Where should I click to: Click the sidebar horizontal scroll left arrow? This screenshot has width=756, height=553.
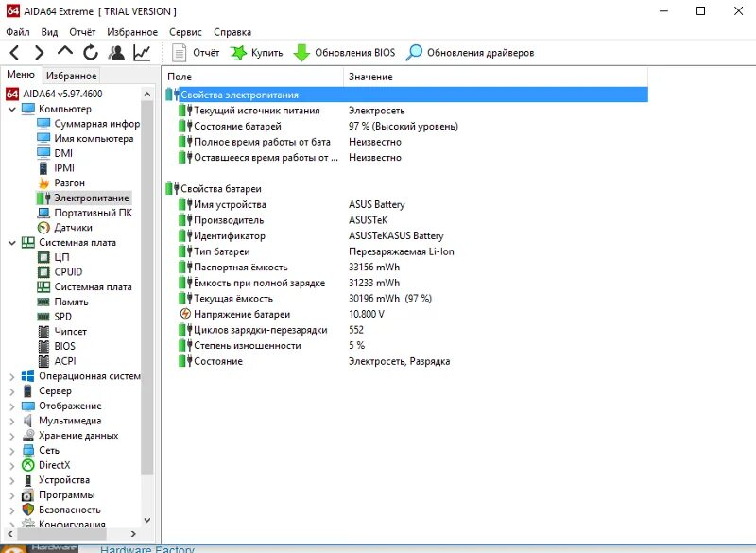point(10,534)
